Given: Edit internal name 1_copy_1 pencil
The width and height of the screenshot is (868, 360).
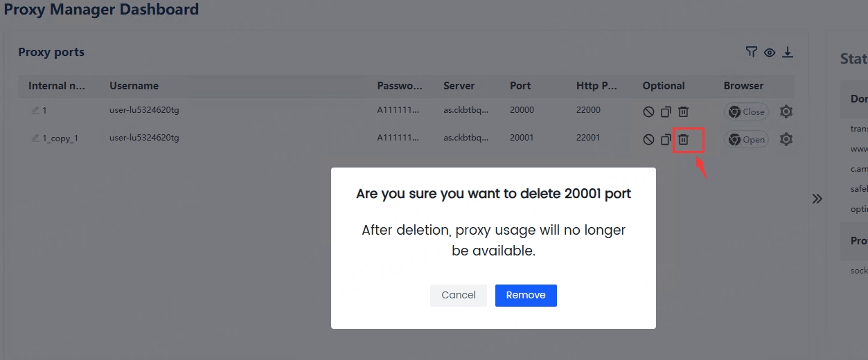Looking at the screenshot, I should [35, 138].
